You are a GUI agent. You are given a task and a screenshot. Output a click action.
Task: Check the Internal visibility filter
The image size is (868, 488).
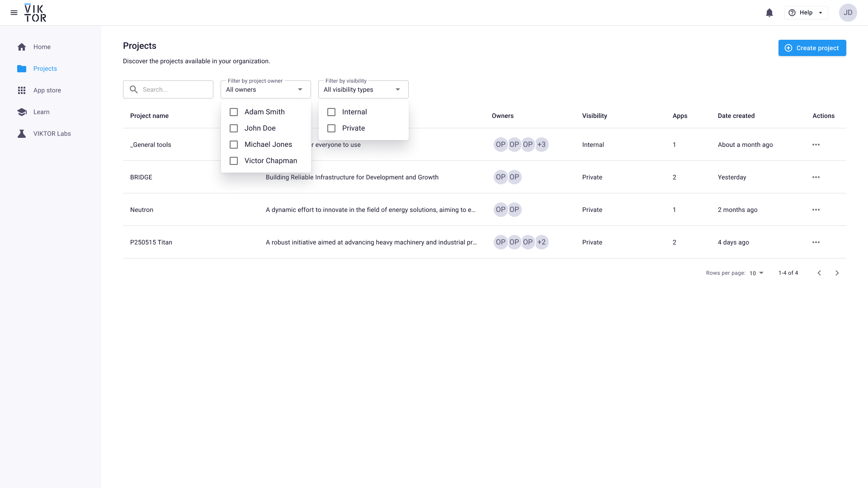click(x=332, y=112)
